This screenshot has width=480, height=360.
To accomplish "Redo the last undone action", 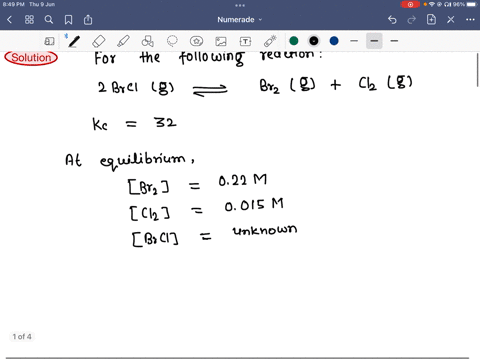I will pos(412,20).
